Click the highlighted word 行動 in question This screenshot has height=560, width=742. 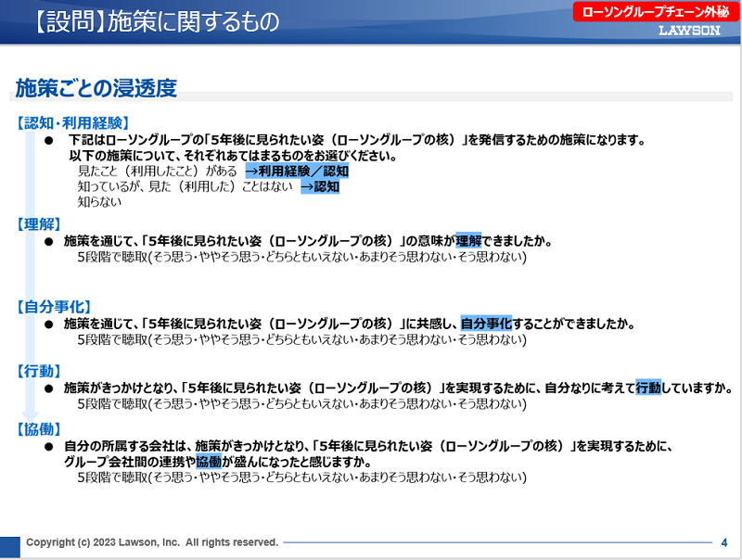[648, 388]
